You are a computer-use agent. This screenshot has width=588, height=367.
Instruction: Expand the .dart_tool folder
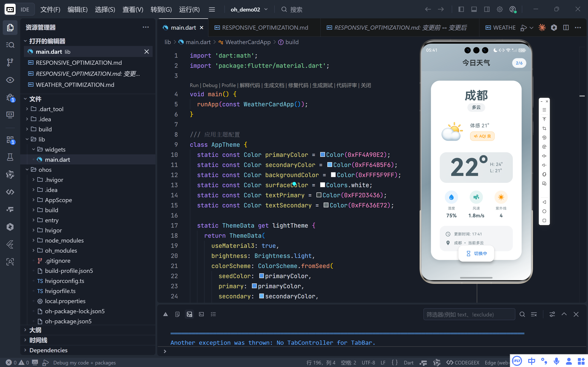click(51, 109)
